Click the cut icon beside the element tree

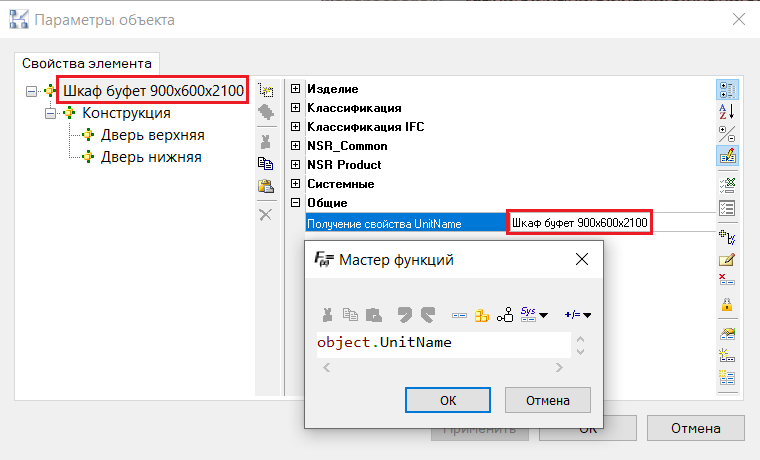[x=266, y=142]
